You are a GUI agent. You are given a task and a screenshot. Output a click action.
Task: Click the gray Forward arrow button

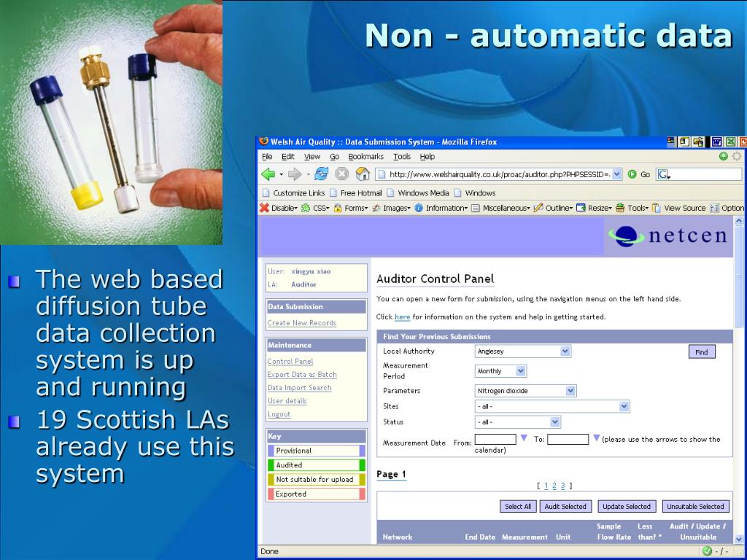(x=295, y=174)
